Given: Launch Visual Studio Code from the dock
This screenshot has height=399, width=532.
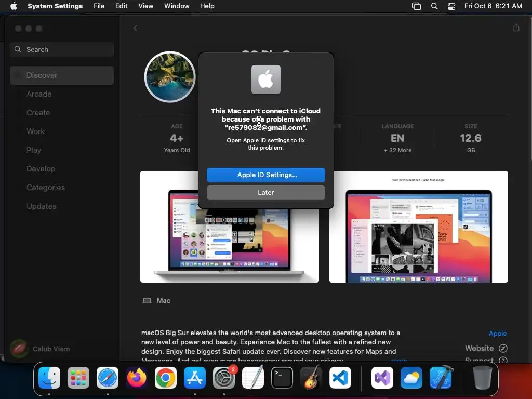Looking at the screenshot, I should [x=340, y=378].
